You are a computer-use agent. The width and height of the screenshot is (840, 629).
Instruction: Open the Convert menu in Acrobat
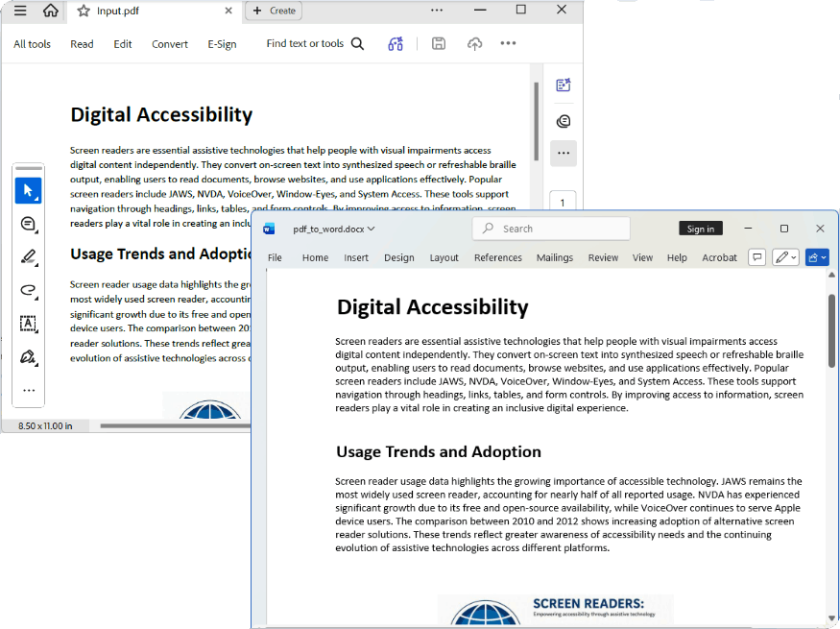(170, 44)
